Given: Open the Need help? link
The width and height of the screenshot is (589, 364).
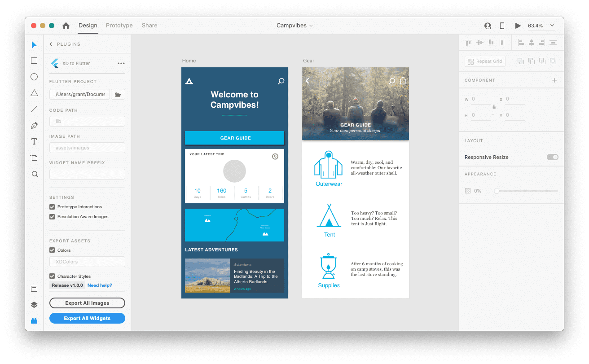Looking at the screenshot, I should point(100,285).
